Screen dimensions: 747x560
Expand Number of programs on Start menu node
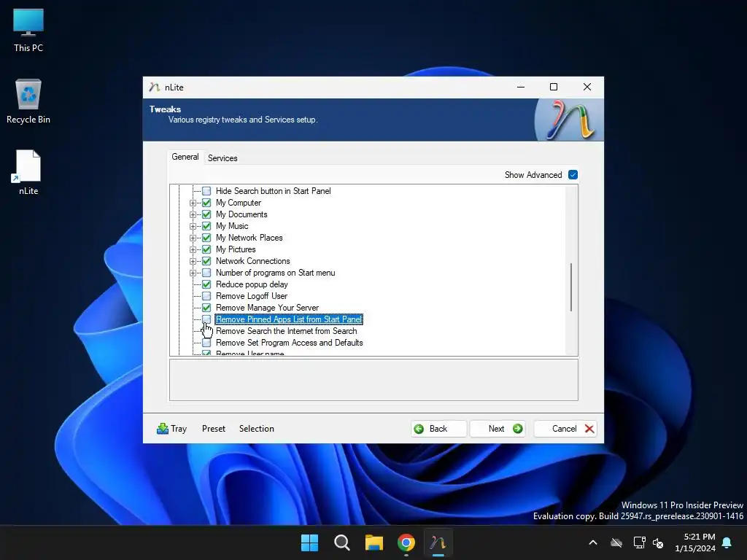point(193,273)
